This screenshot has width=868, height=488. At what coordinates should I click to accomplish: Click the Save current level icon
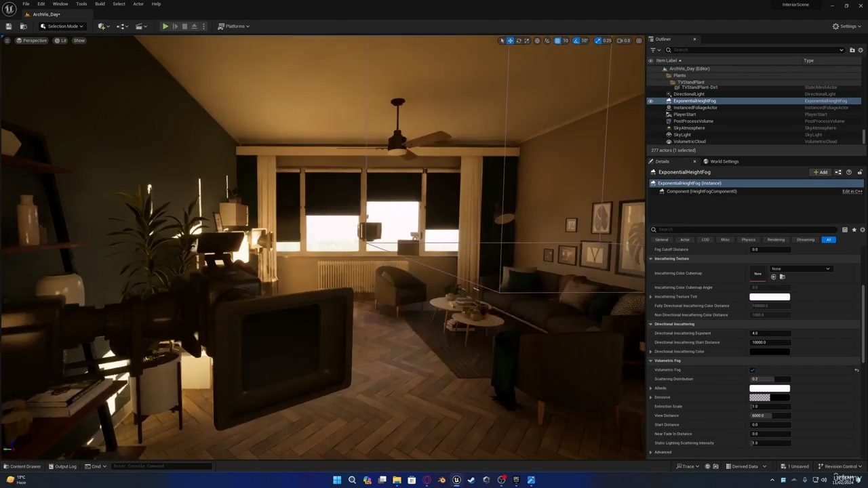9,26
